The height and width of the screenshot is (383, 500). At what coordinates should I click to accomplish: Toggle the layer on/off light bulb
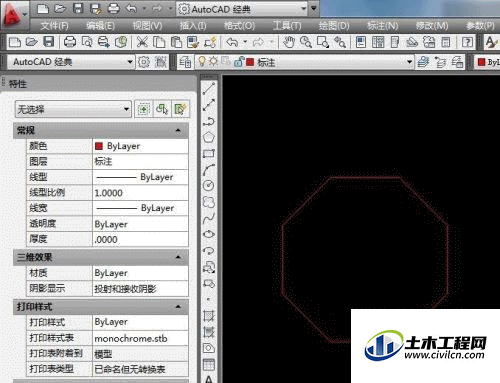[x=202, y=61]
